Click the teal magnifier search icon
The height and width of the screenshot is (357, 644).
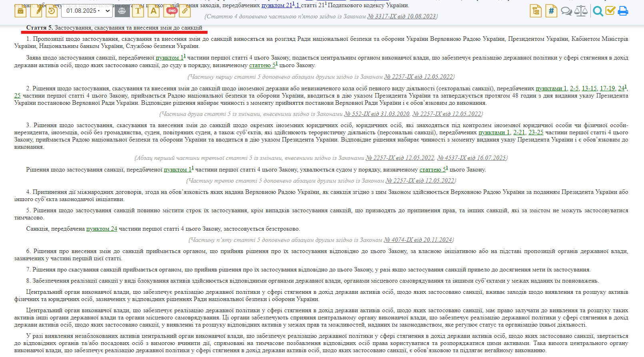point(598,11)
